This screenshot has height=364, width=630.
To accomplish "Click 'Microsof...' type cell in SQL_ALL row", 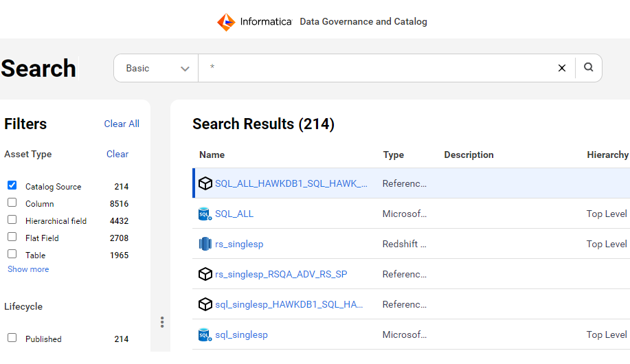I will [404, 214].
